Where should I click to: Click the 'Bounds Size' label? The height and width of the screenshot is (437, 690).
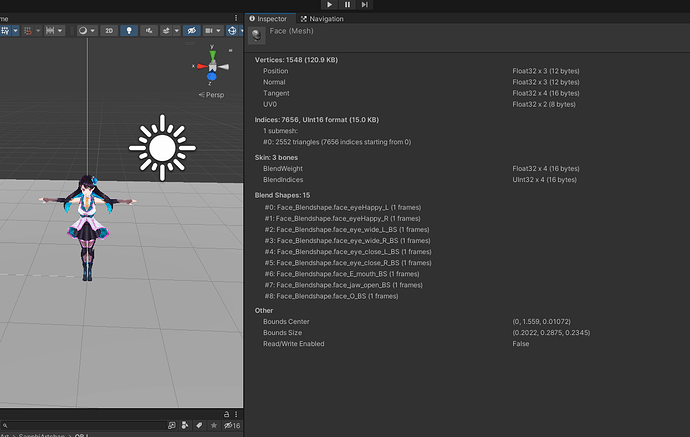(x=282, y=333)
